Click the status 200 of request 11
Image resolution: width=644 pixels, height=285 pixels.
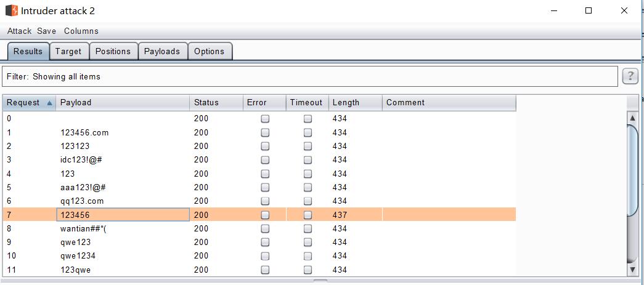pyautogui.click(x=202, y=270)
